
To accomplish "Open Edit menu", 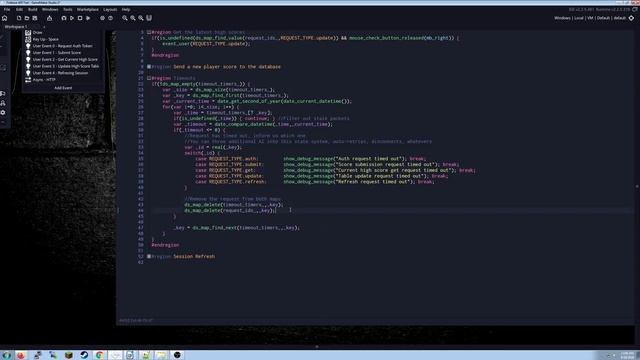I will tap(20, 9).
